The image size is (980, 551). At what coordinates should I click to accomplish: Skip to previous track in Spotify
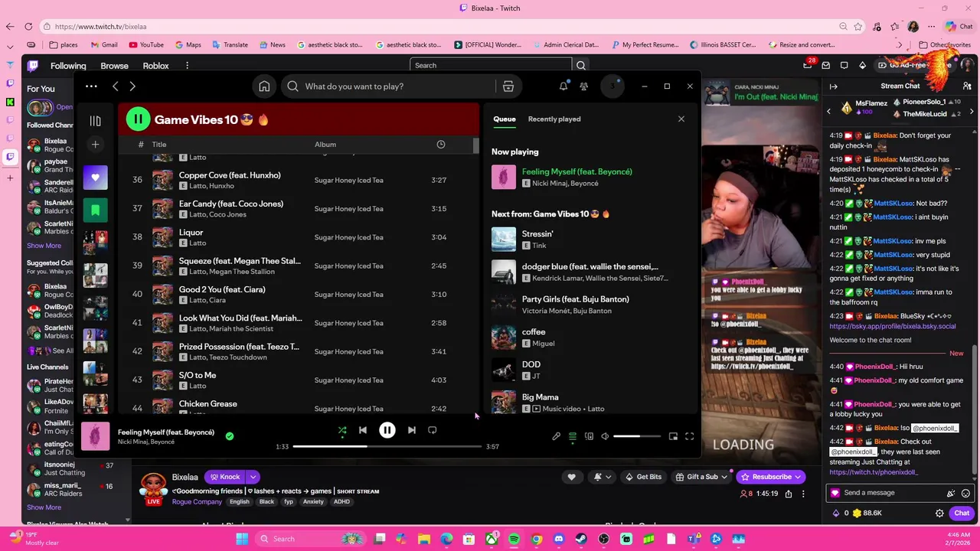(x=363, y=430)
